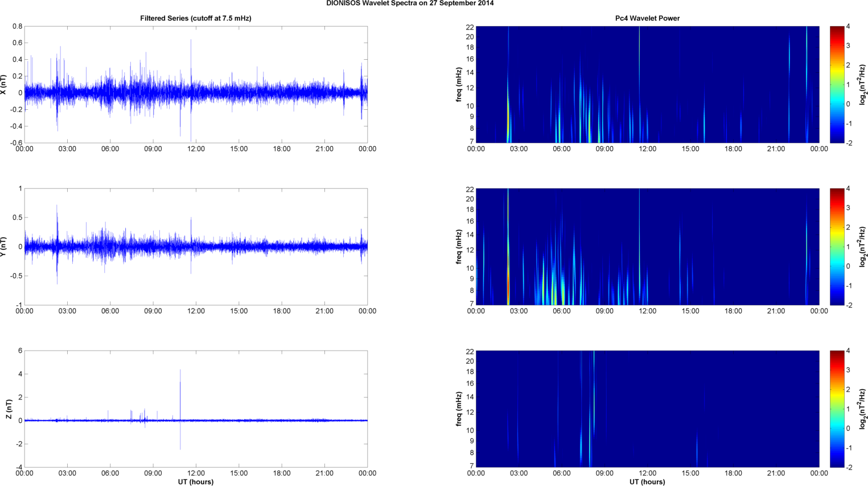Click the Z component wavelet power spectrogram
The height and width of the screenshot is (486, 868).
(647, 409)
